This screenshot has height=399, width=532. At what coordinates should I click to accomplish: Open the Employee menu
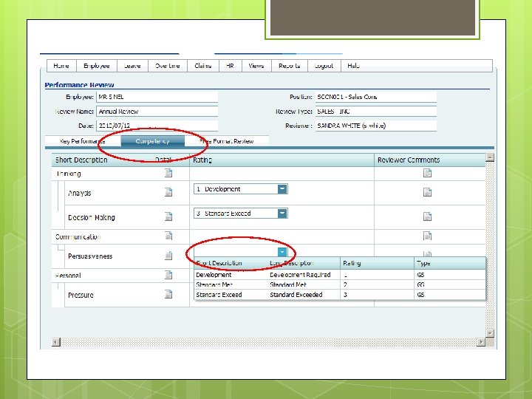click(x=97, y=66)
